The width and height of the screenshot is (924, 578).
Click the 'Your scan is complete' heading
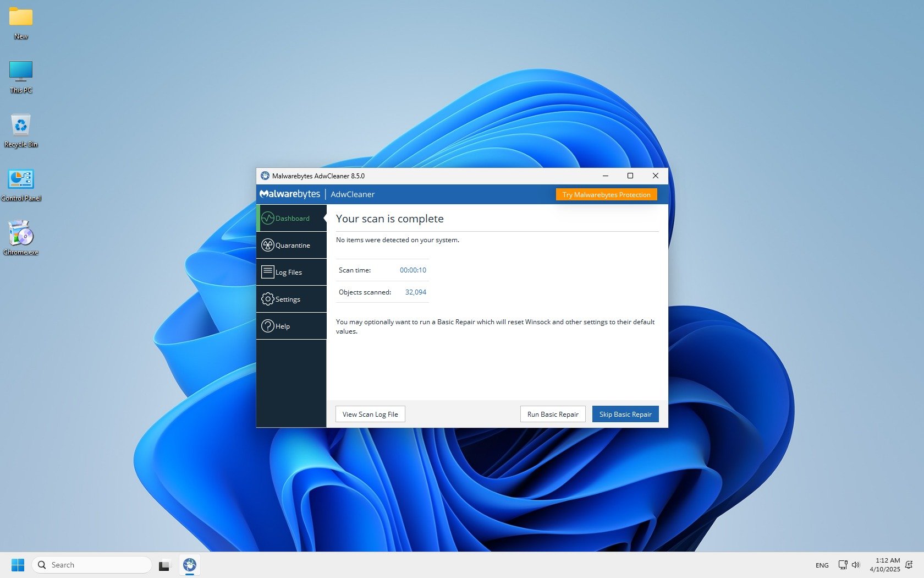coord(389,219)
